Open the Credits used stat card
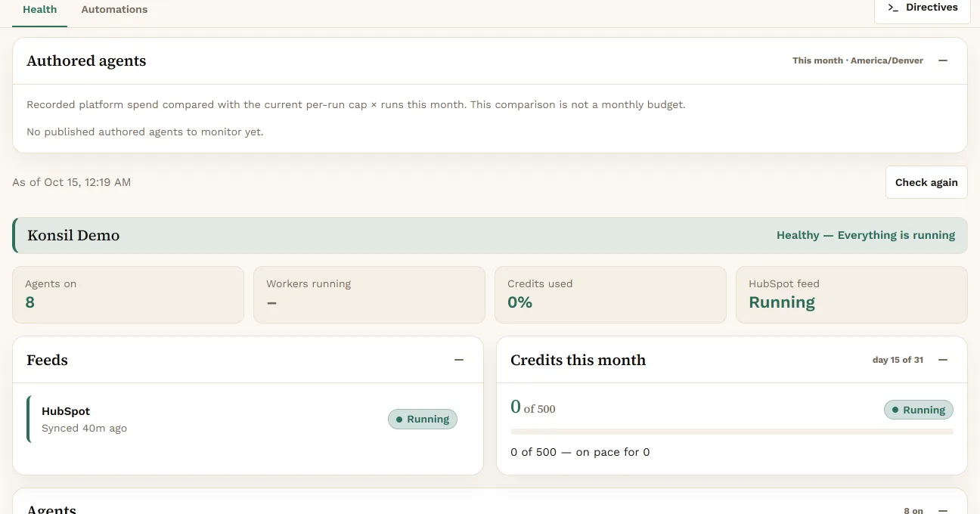Viewport: 980px width, 514px height. click(610, 295)
